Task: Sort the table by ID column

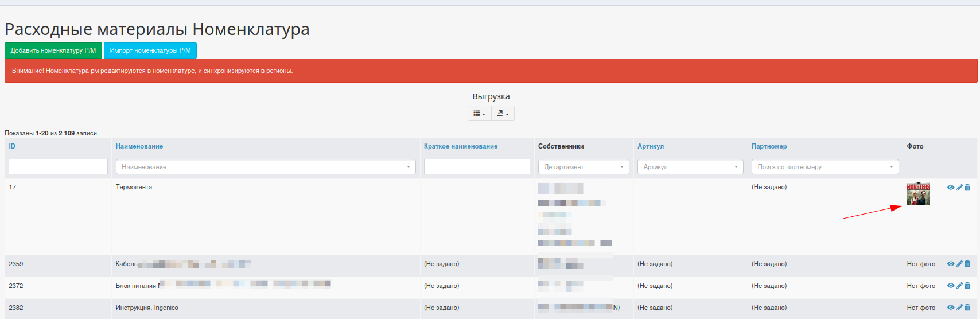Action: [x=12, y=146]
